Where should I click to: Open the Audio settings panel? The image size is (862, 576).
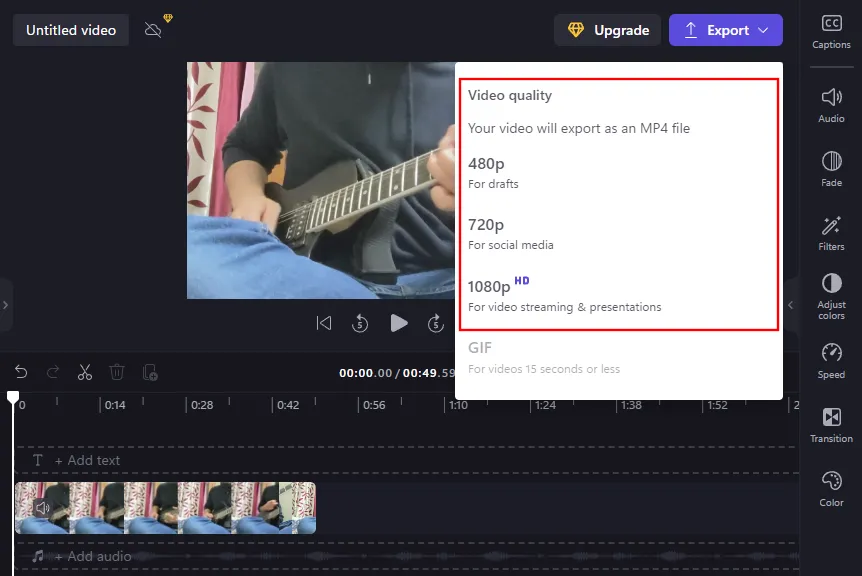pyautogui.click(x=831, y=106)
